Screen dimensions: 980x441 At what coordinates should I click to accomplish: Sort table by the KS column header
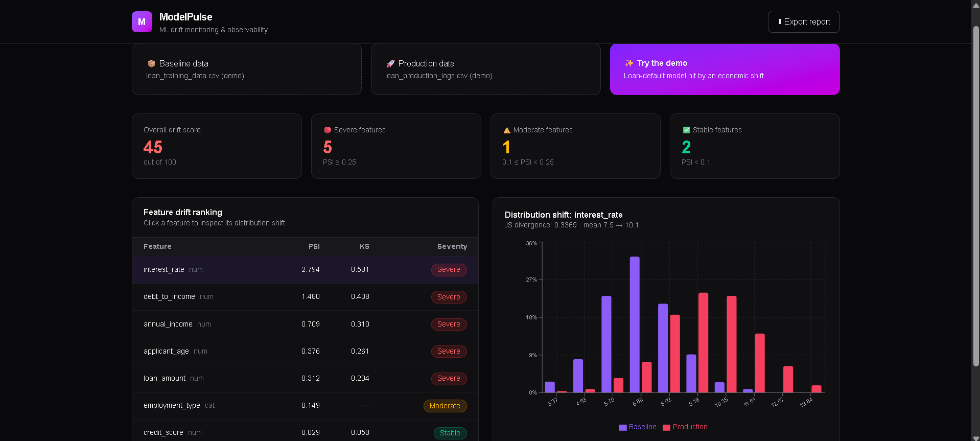(364, 246)
